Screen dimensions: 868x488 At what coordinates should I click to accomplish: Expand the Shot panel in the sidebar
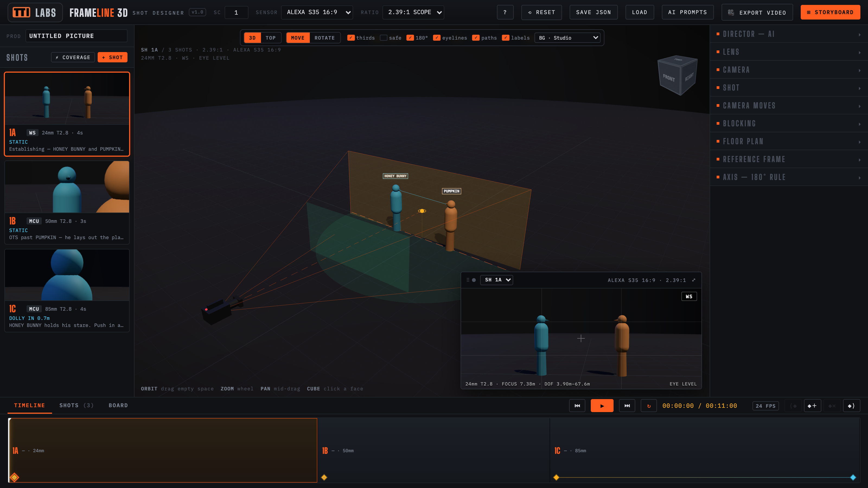tap(789, 88)
